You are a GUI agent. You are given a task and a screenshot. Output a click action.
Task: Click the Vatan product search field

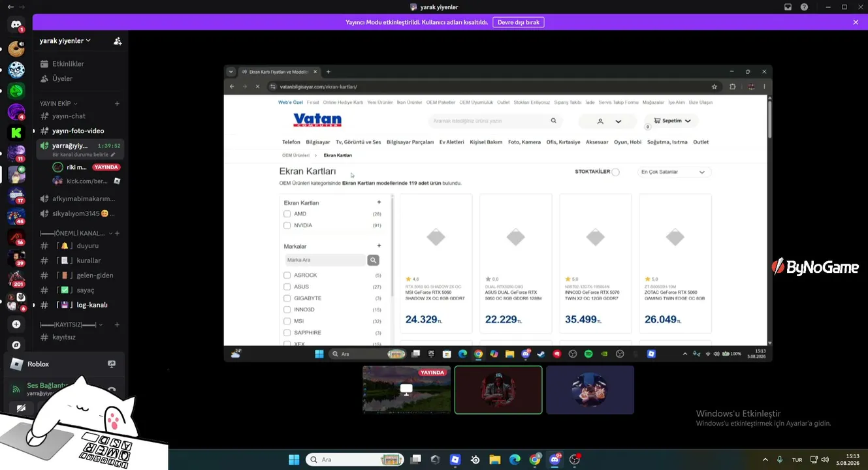(494, 121)
